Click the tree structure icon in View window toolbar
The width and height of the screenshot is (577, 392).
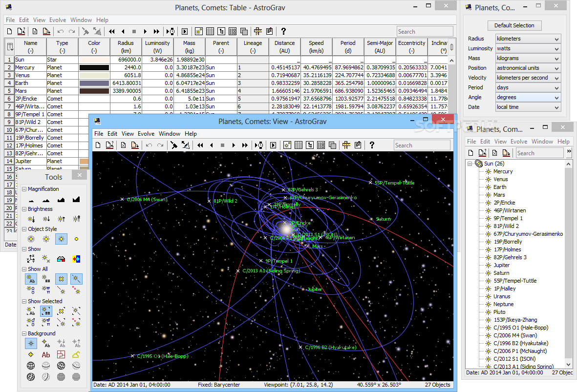[310, 145]
